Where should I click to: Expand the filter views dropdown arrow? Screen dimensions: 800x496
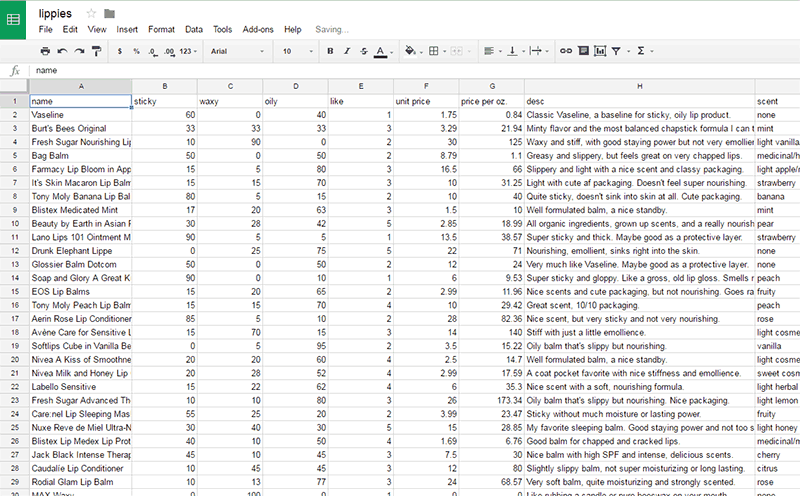(629, 51)
